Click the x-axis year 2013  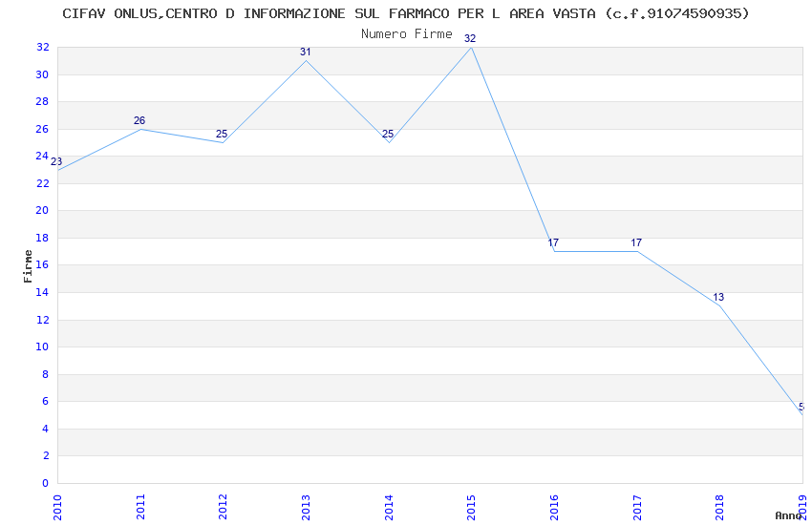tap(306, 508)
